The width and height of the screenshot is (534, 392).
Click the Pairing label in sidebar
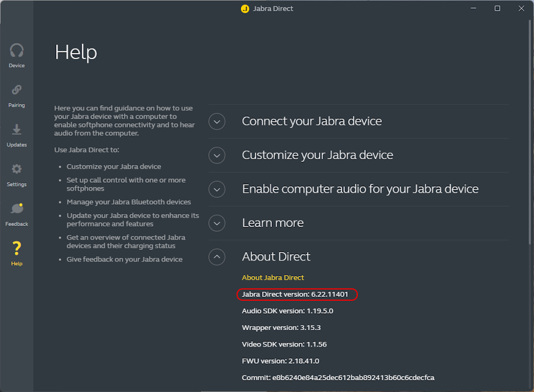(17, 105)
